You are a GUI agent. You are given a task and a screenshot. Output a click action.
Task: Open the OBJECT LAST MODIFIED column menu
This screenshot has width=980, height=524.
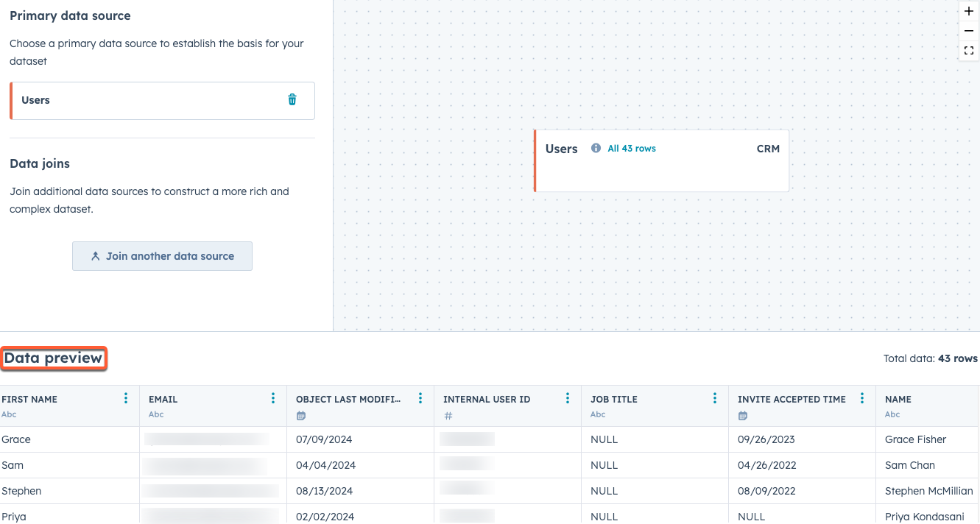(x=420, y=397)
